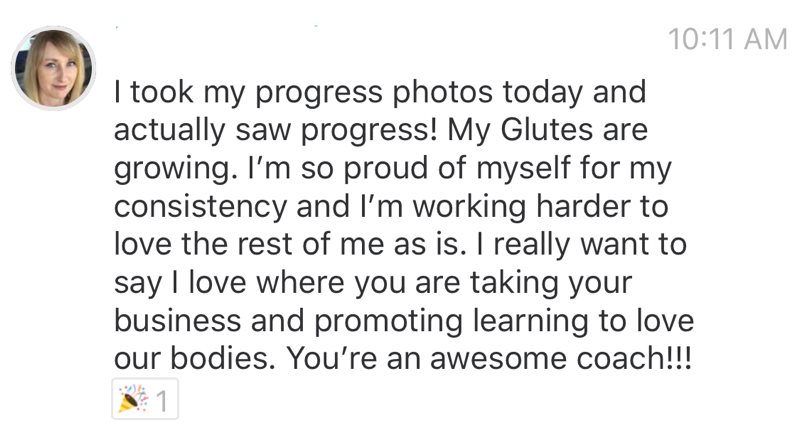The height and width of the screenshot is (433, 800).
Task: Click the message line starting 'I took my progress'
Action: point(380,93)
